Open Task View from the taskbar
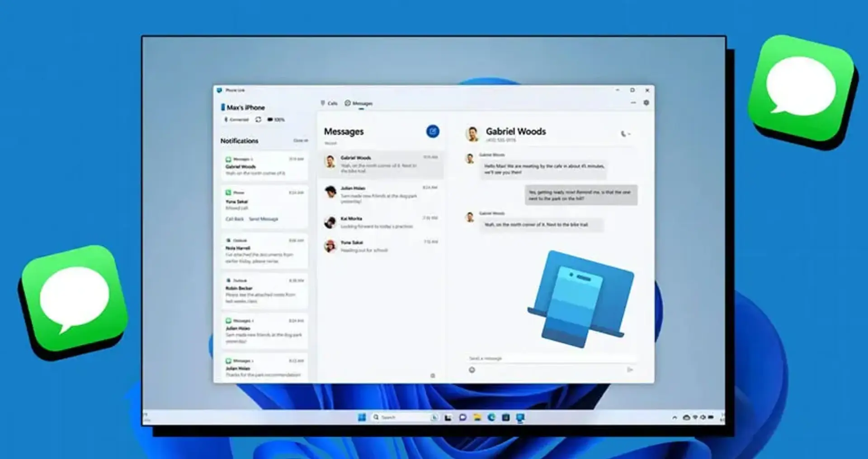 point(448,417)
